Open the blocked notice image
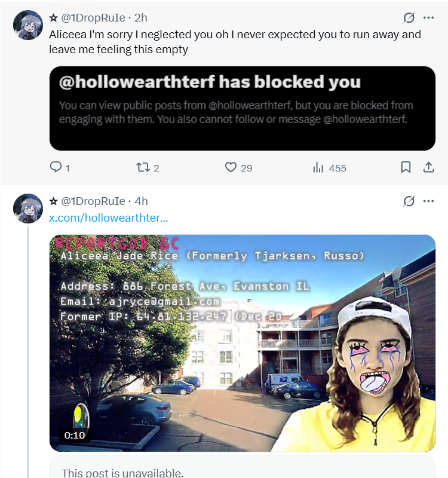The height and width of the screenshot is (478, 448). click(x=243, y=108)
